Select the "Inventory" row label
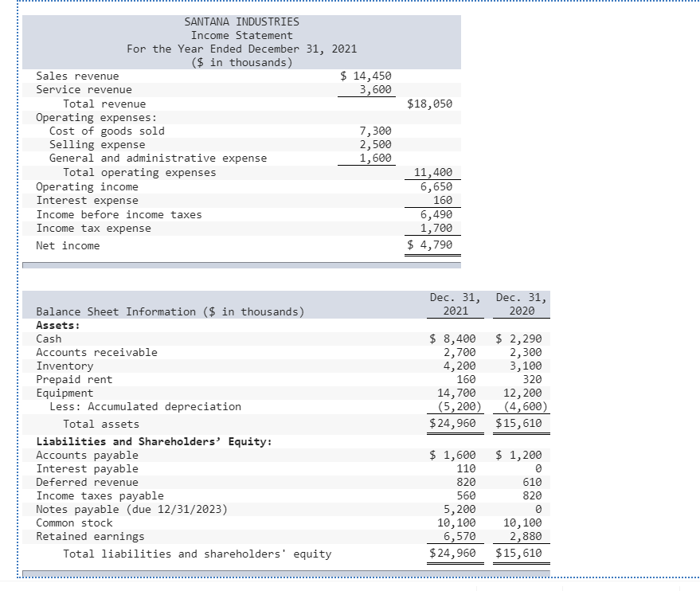Image resolution: width=700 pixels, height=591 pixels. (65, 366)
